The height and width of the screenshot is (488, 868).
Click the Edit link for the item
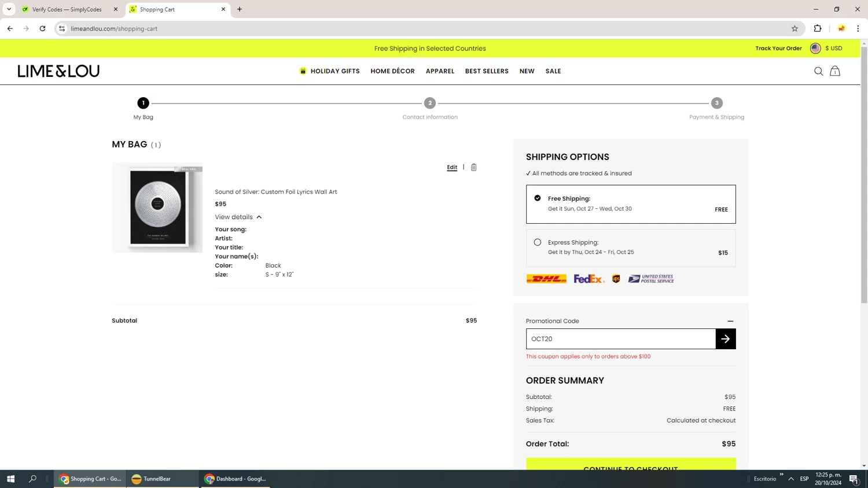[452, 167]
